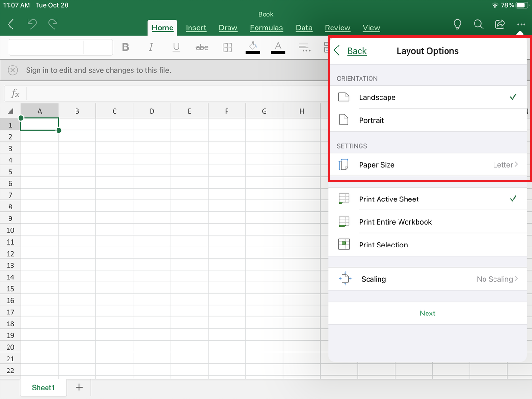Choose Print Selection option
The image size is (532, 399).
point(427,245)
